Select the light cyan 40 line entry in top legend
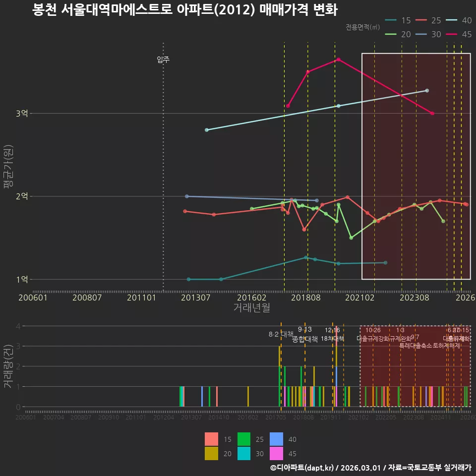 click(x=458, y=20)
